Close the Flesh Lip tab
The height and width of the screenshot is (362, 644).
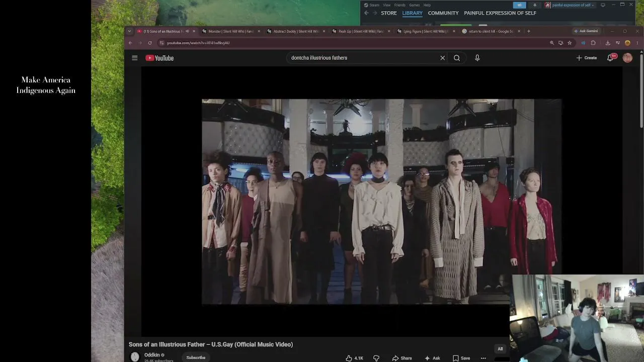(x=388, y=31)
